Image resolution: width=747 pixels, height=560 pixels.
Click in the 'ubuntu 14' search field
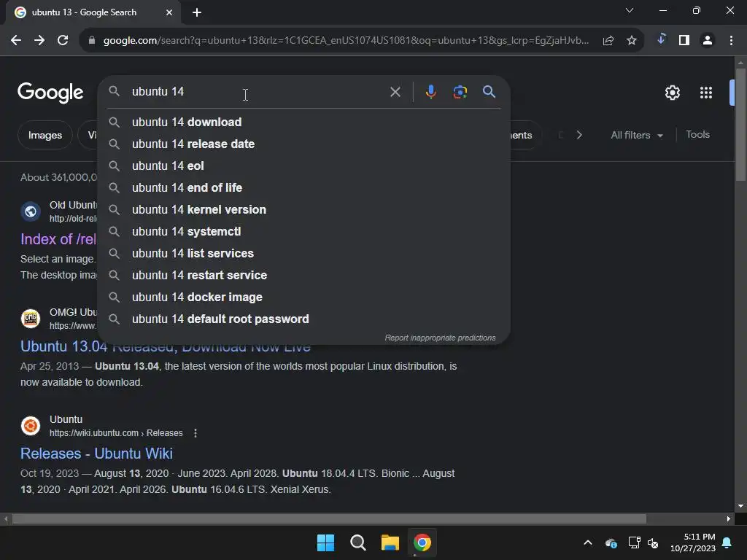[258, 91]
